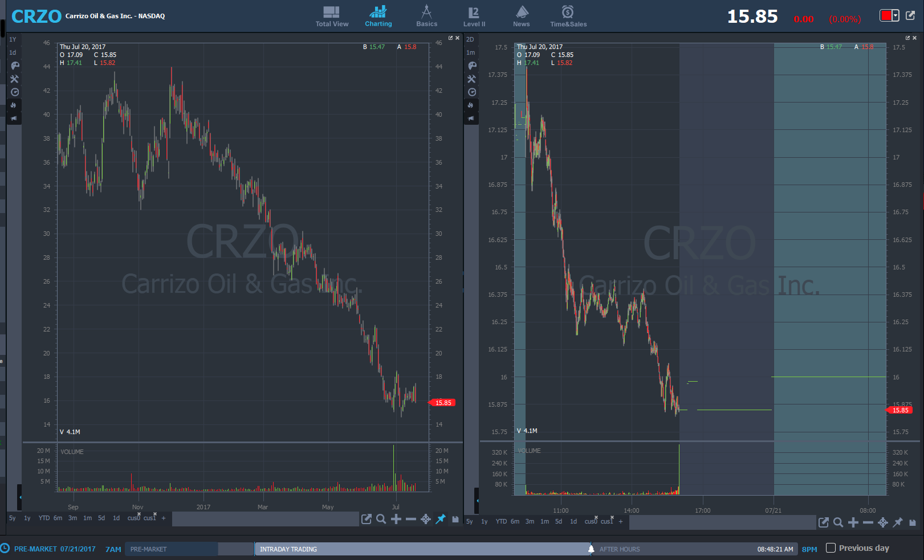This screenshot has height=560, width=924.
Task: Select cus0 custom preset on left chart
Action: 133,518
